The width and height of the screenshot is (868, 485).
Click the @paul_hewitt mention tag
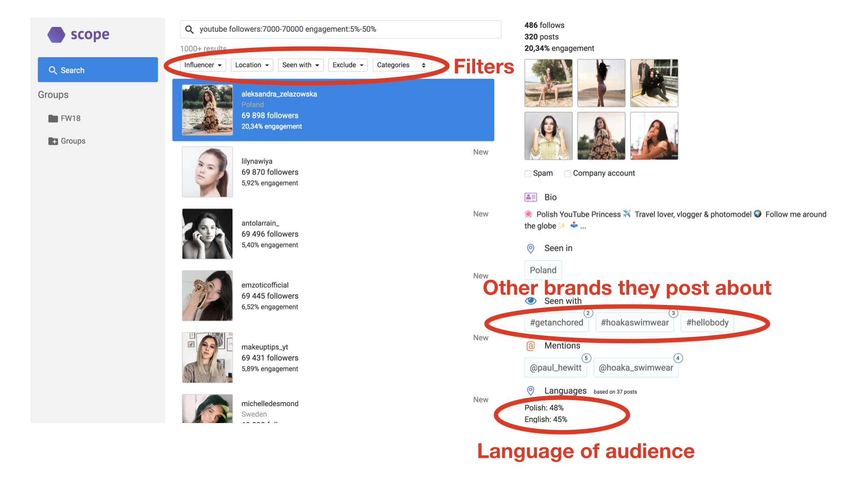click(x=556, y=368)
